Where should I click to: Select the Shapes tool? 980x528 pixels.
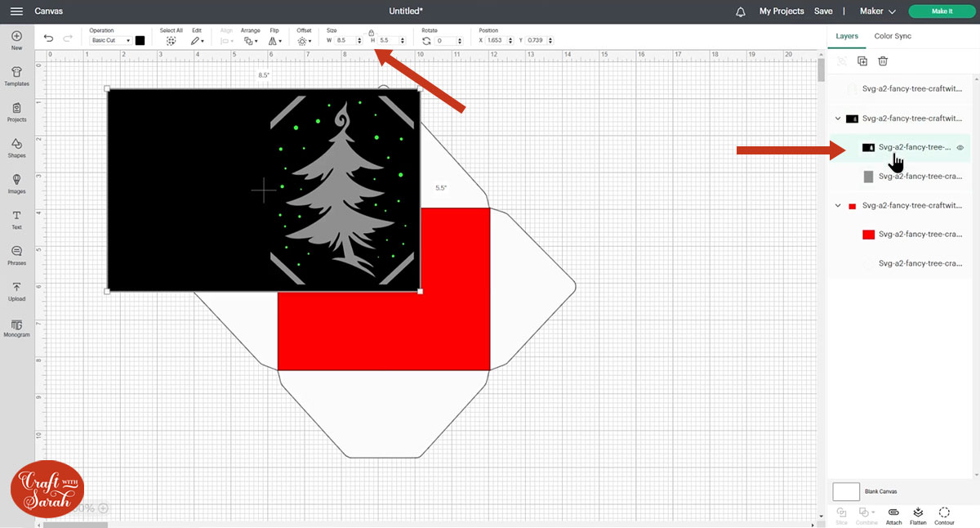pyautogui.click(x=16, y=147)
